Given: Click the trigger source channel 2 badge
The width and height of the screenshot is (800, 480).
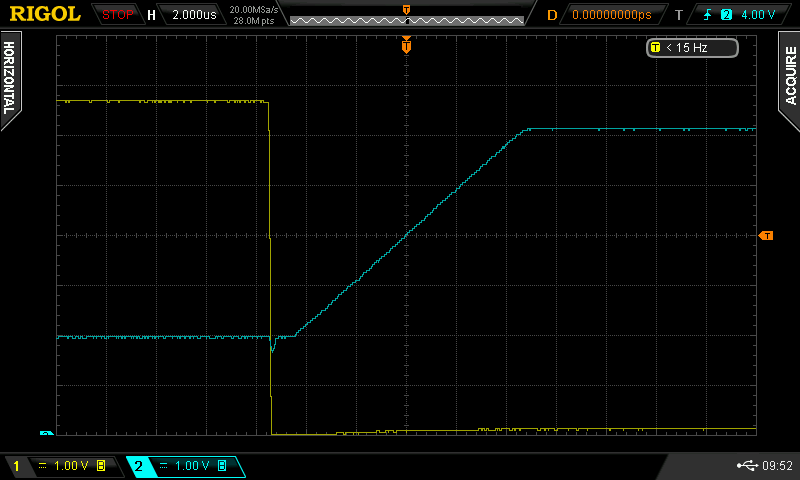Looking at the screenshot, I should (x=727, y=15).
